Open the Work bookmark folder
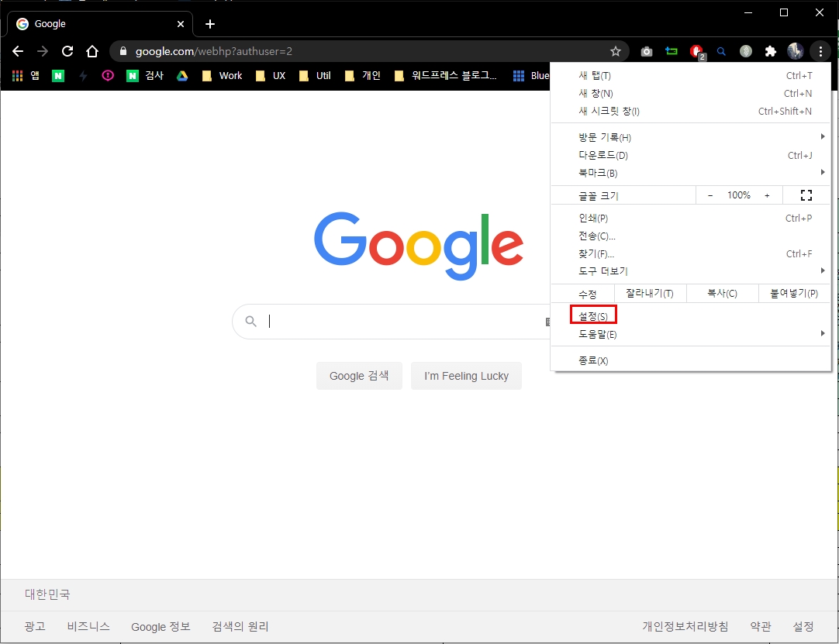The height and width of the screenshot is (644, 839). coord(222,75)
